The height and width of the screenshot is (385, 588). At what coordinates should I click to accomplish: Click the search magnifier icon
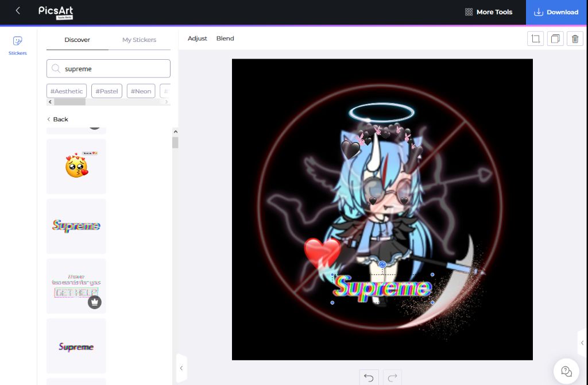click(x=56, y=69)
